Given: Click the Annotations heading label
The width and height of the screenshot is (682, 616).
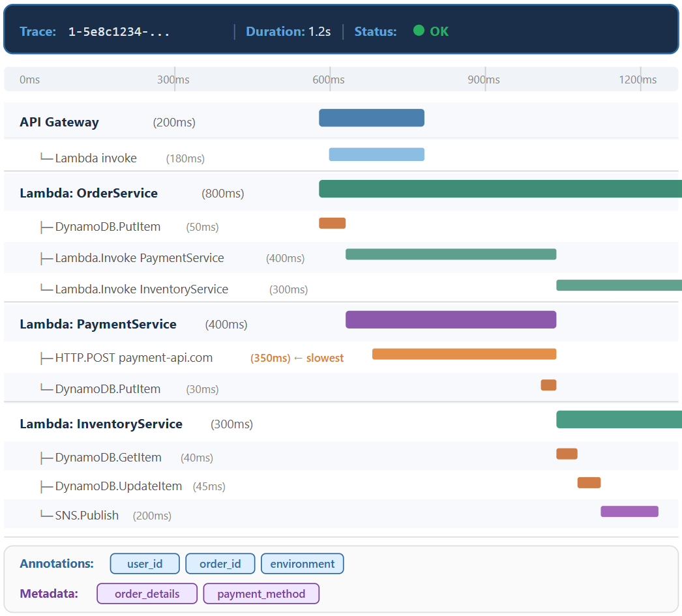Looking at the screenshot, I should tap(57, 564).
